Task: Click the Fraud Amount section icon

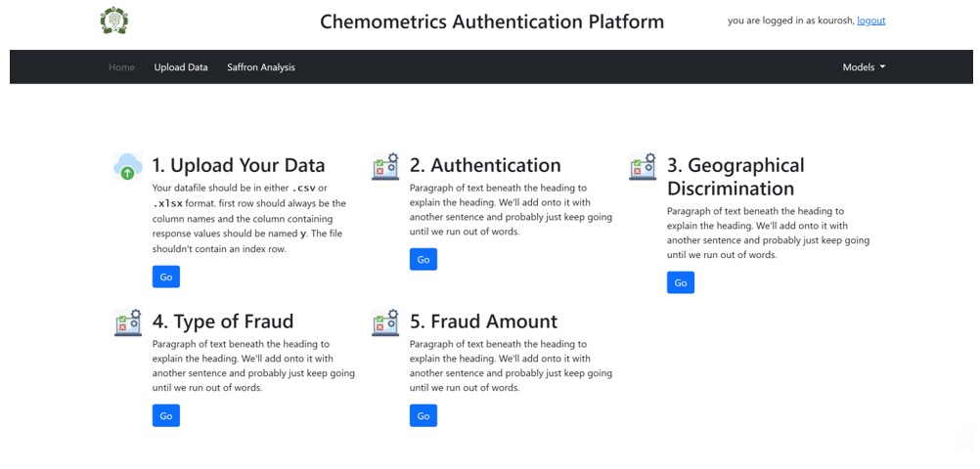Action: click(385, 322)
